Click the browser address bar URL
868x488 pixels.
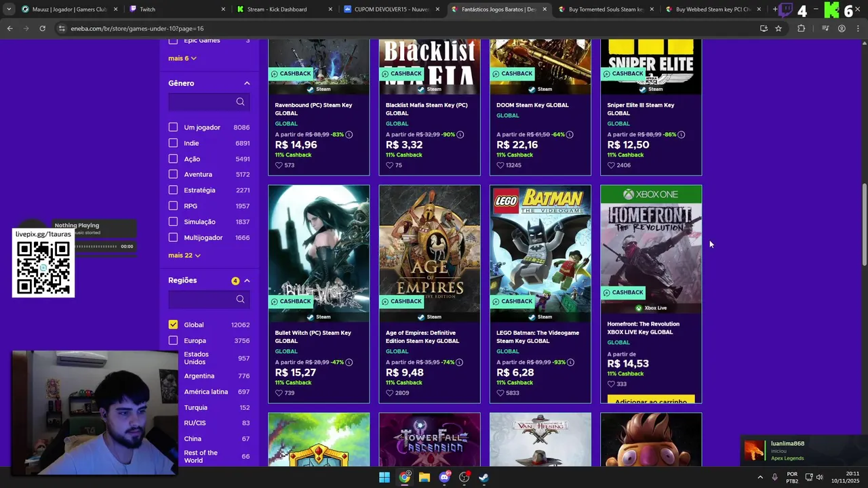click(137, 28)
